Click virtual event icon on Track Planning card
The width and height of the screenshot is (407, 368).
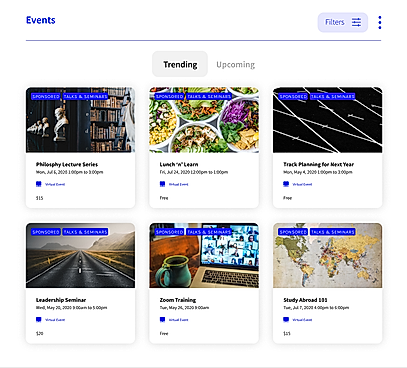point(286,184)
